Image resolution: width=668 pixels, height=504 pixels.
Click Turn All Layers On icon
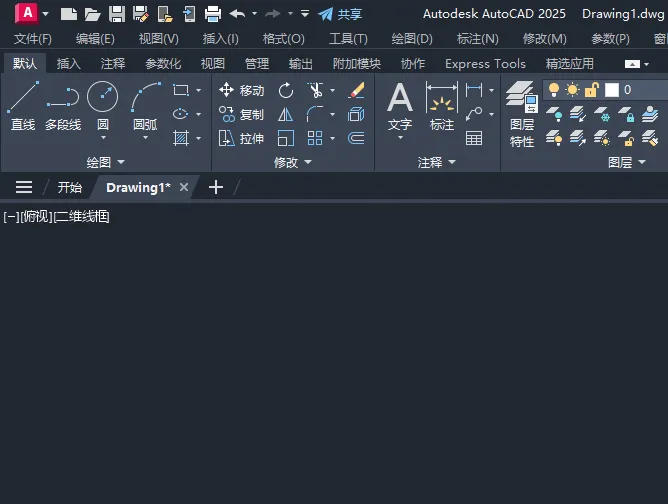[553, 138]
